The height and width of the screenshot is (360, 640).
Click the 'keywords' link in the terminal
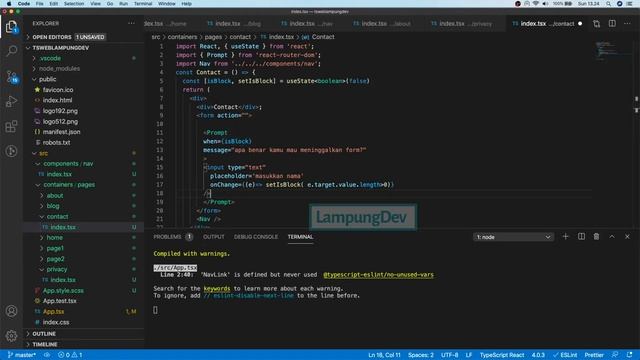point(217,289)
